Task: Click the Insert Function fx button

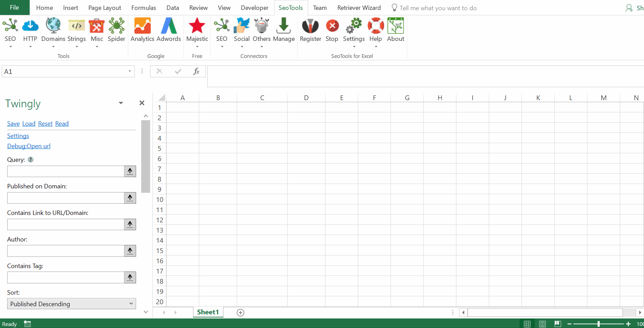Action: point(196,71)
